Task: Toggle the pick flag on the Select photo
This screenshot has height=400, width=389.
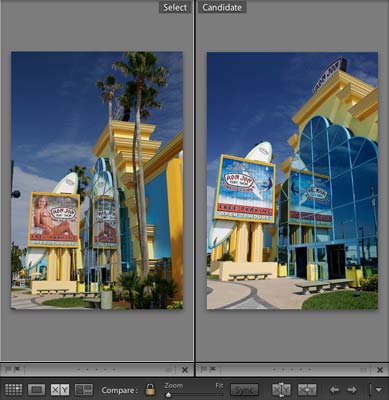Action: click(8, 369)
